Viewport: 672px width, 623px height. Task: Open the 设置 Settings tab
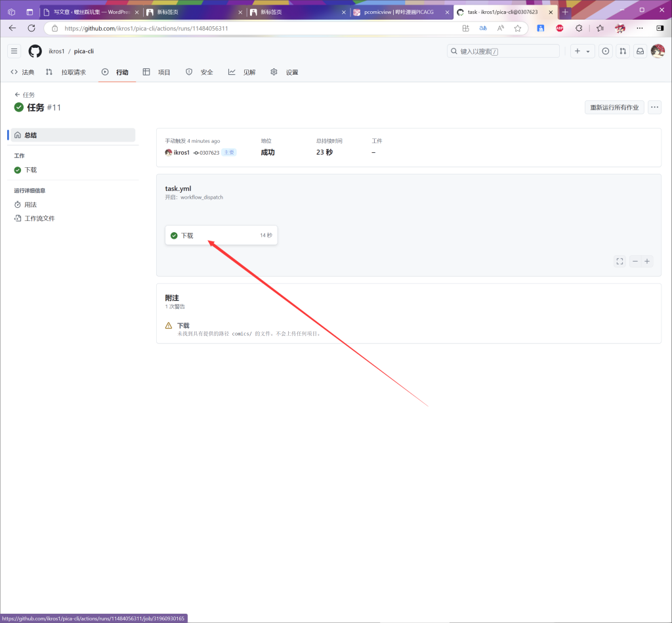coord(285,72)
